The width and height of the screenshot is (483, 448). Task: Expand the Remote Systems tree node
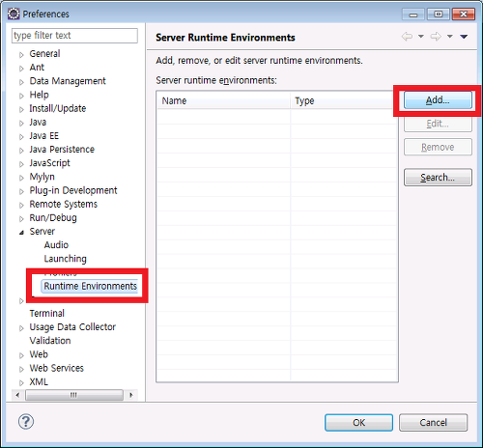point(21,205)
